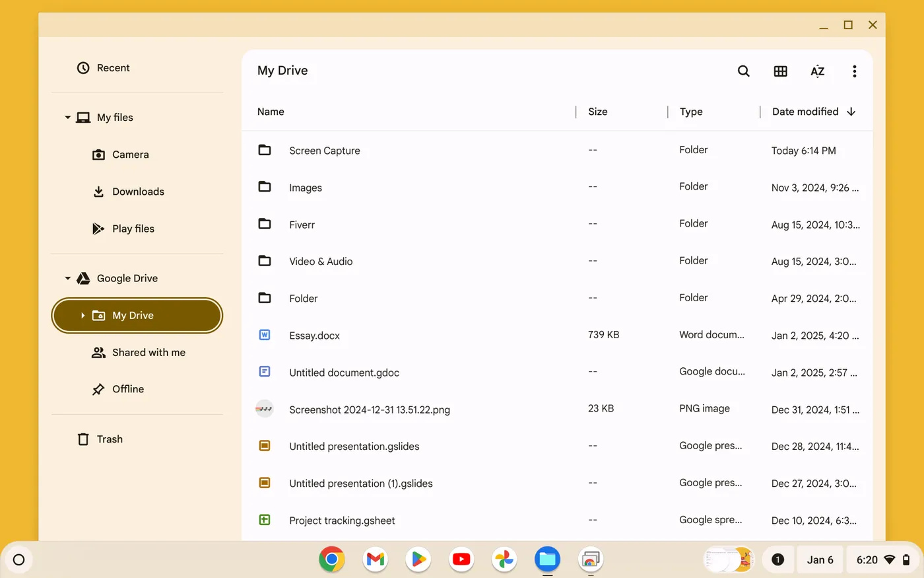
Task: Click the folder icon beside Screen Capture
Action: click(265, 150)
